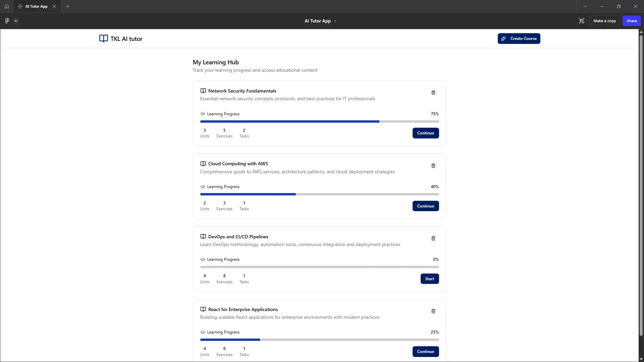Open the AI Tutor App title dropdown
Screen dimensions: 644x362
pyautogui.click(x=336, y=21)
